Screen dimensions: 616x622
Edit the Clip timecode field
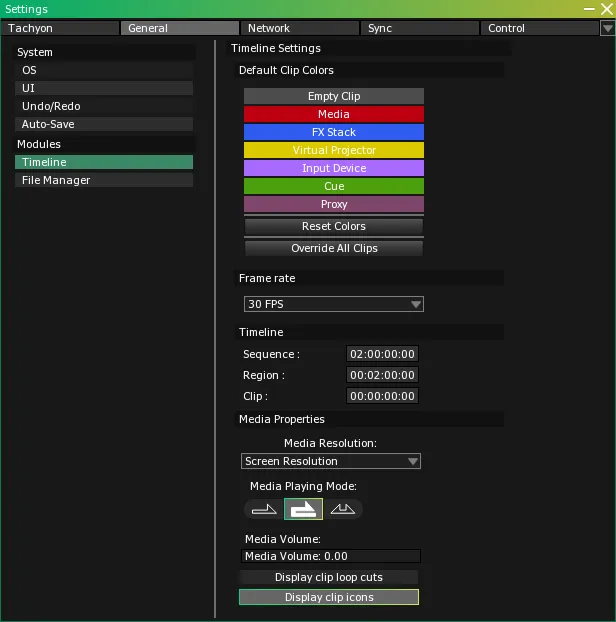[x=382, y=396]
